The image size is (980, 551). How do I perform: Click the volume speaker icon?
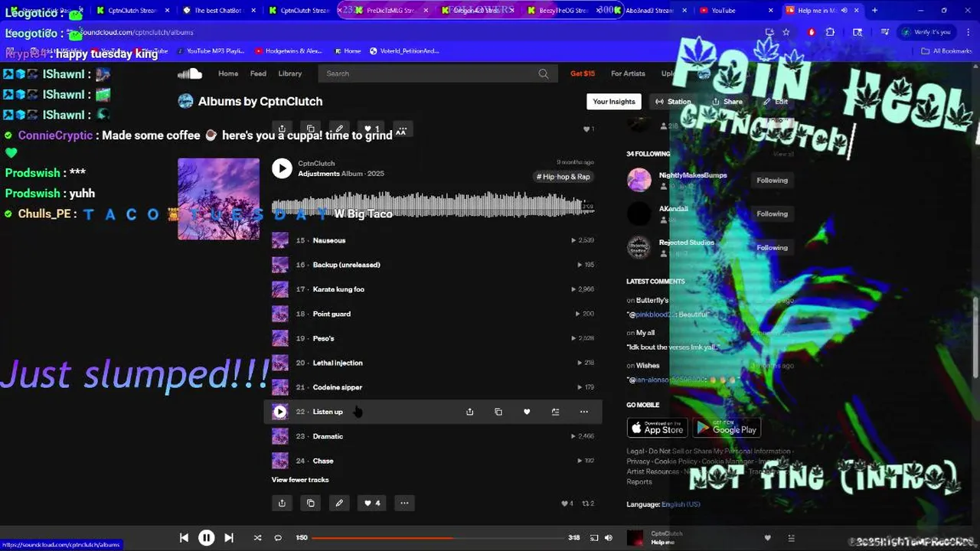tap(609, 538)
